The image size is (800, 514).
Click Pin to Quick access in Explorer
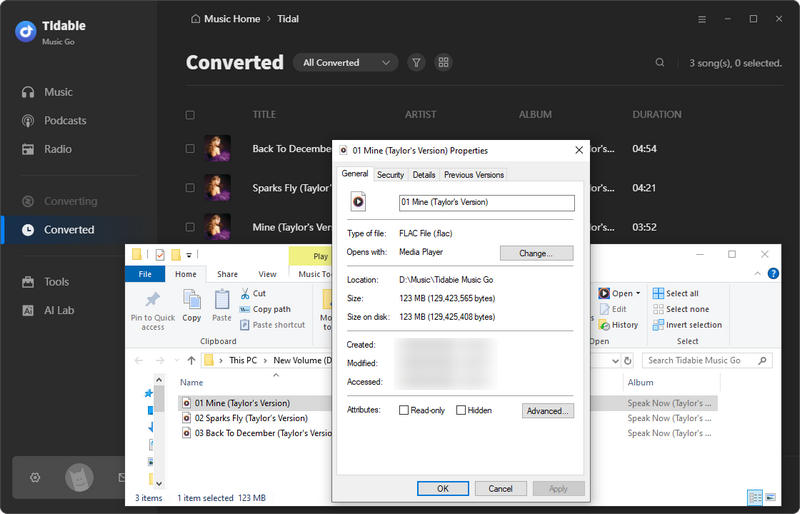[153, 311]
